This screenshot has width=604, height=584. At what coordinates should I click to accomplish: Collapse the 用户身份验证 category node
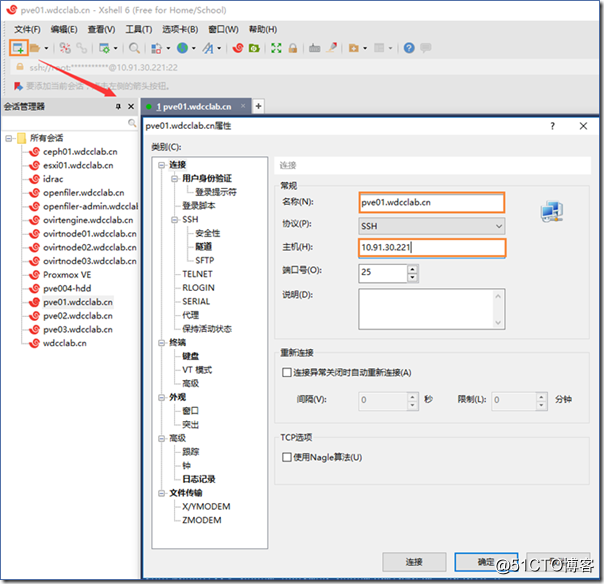[174, 178]
